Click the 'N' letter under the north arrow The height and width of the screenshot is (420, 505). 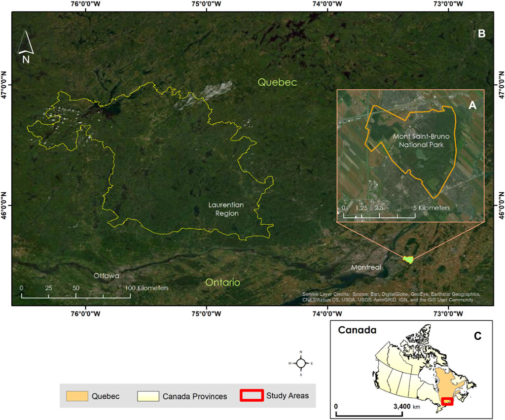click(26, 60)
